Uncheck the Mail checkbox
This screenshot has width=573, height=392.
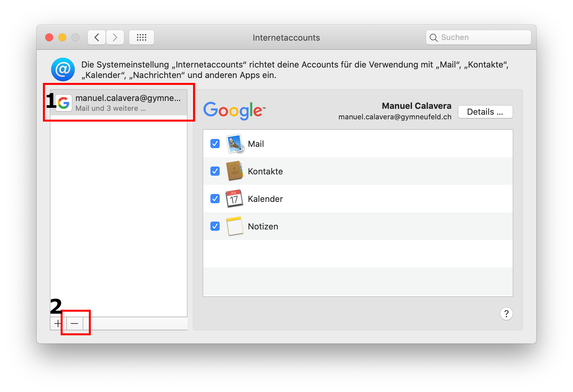[x=215, y=144]
